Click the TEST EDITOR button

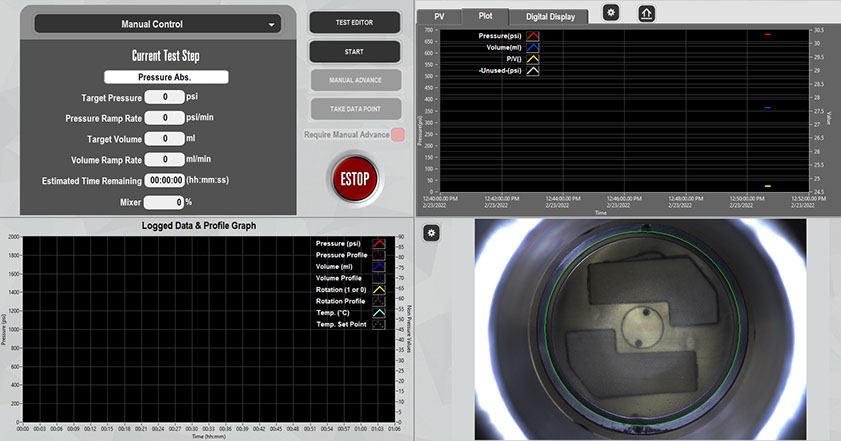(x=355, y=22)
